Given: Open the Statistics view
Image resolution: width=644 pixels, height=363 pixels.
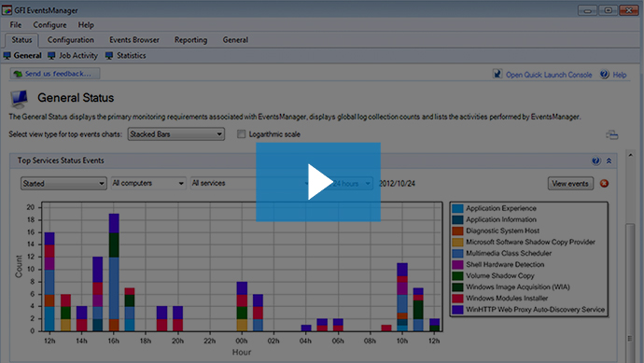Looking at the screenshot, I should pos(126,55).
